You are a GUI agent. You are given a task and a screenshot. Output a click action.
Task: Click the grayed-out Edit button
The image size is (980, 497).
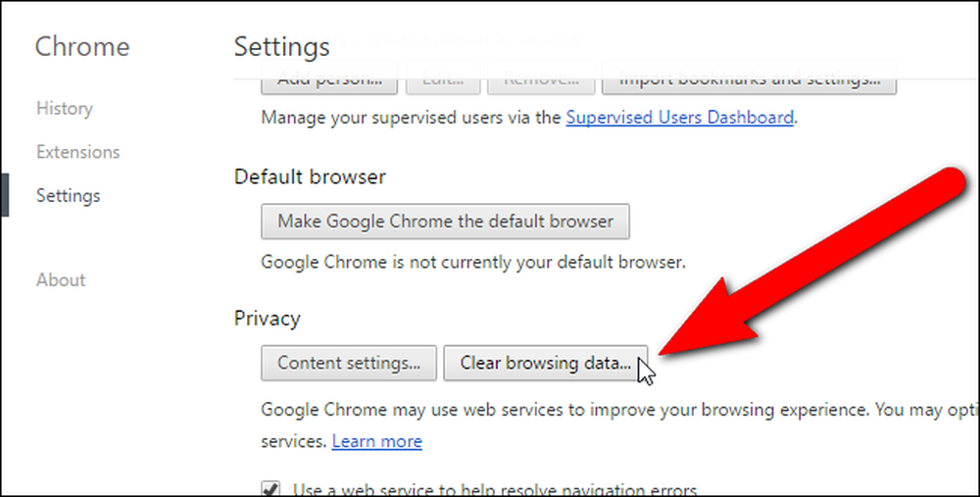pyautogui.click(x=443, y=80)
